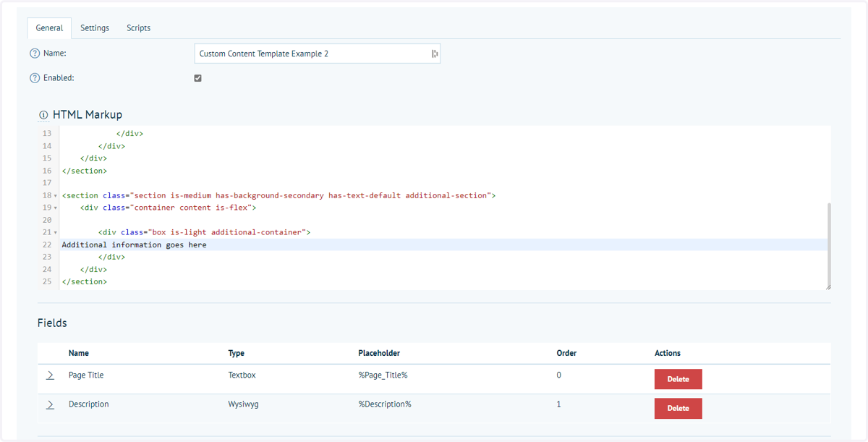The height and width of the screenshot is (442, 868).
Task: Select the %Page_Title% placeholder cell
Action: (383, 375)
